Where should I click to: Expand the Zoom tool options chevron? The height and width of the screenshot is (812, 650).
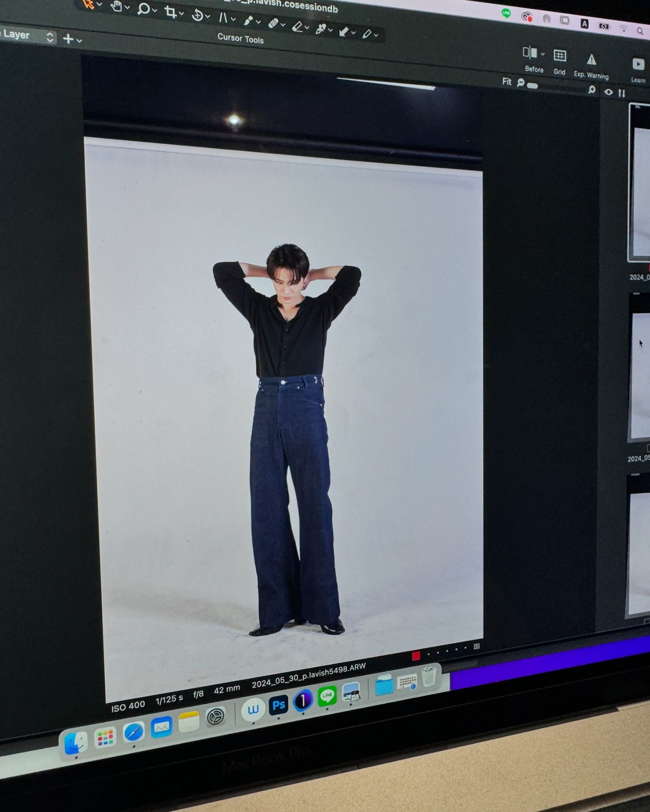pyautogui.click(x=155, y=10)
